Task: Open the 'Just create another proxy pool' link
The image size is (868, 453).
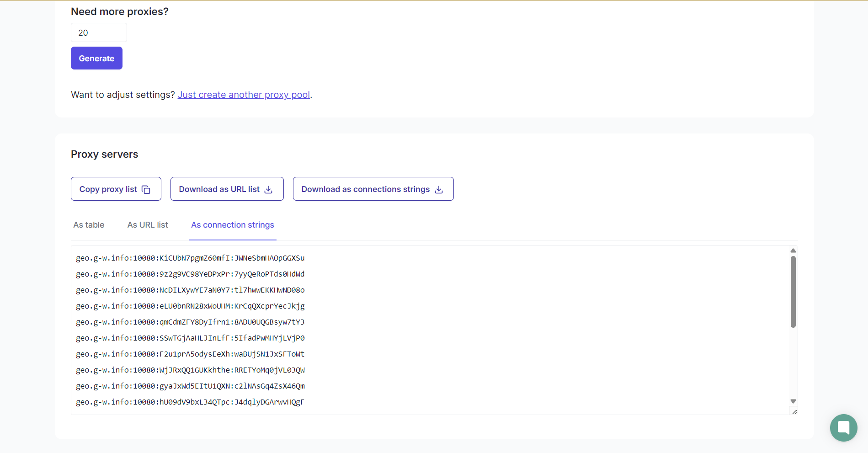Action: (x=244, y=95)
